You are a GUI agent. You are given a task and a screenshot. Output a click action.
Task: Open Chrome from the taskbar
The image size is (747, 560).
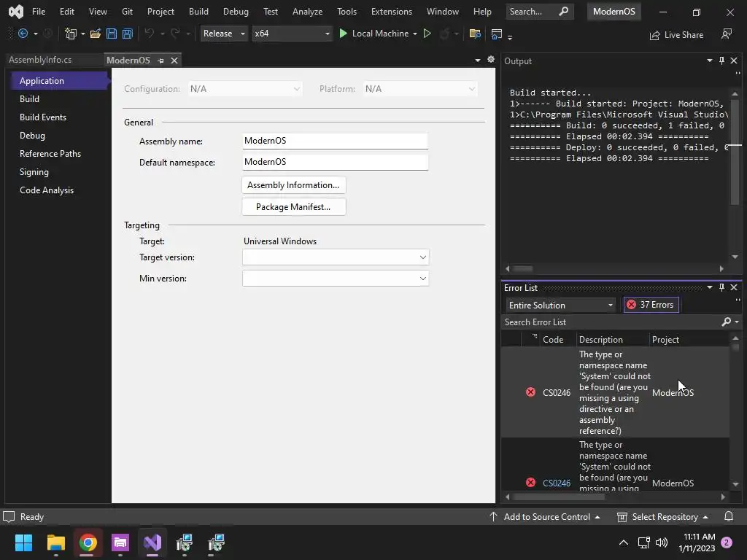(x=88, y=542)
